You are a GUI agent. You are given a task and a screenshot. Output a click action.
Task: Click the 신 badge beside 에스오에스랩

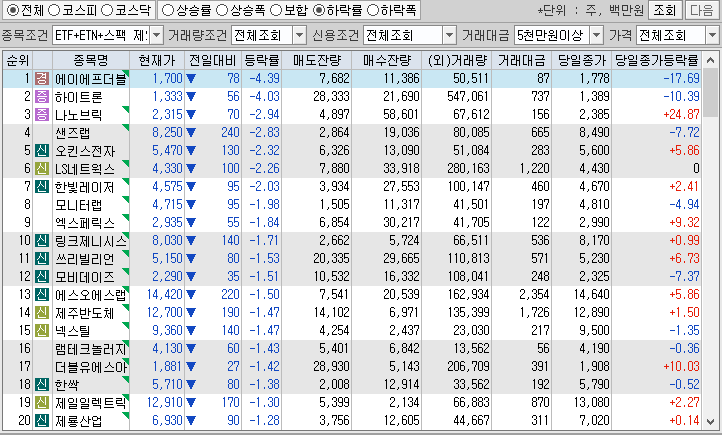pos(42,294)
